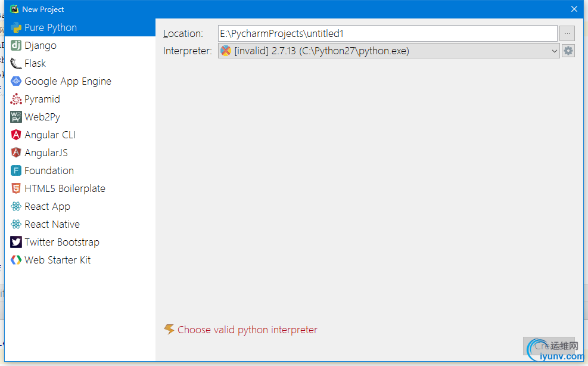The image size is (588, 366).
Task: Click the invalid interpreter Python icon
Action: [x=226, y=51]
